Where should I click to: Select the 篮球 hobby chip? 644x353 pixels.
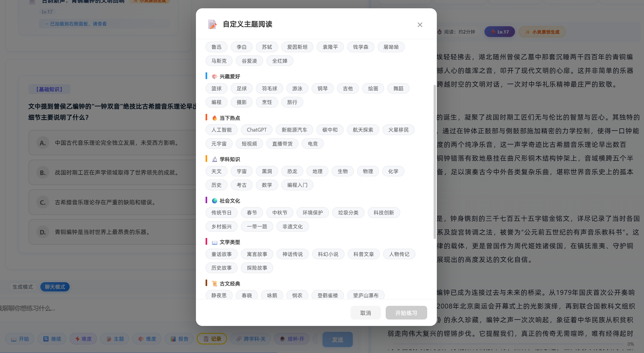tap(216, 88)
